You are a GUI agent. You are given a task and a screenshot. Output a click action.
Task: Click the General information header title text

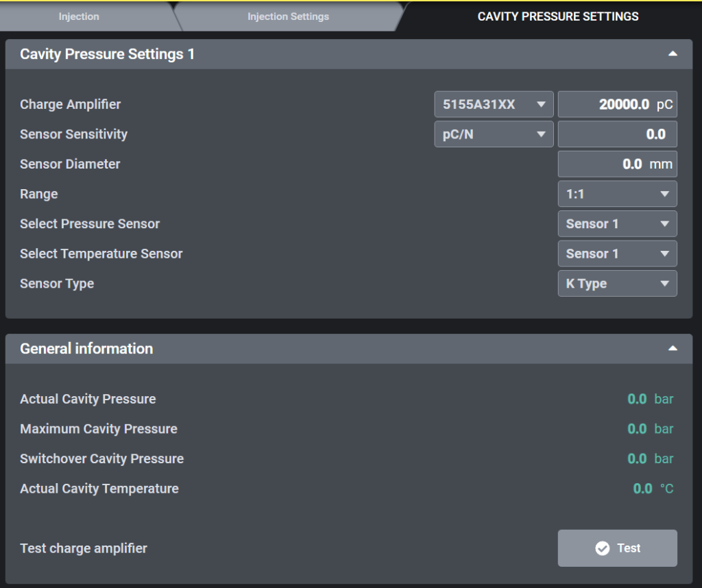tap(86, 348)
